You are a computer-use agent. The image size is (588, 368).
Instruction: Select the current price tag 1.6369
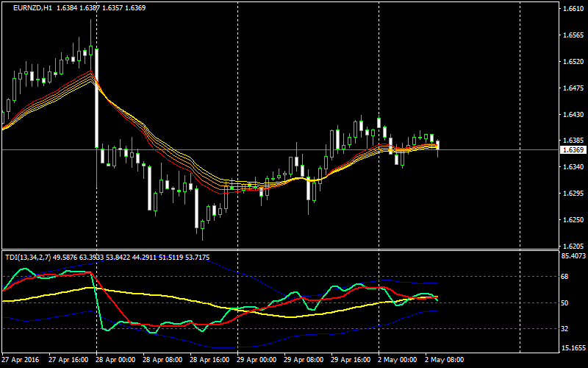pyautogui.click(x=573, y=150)
